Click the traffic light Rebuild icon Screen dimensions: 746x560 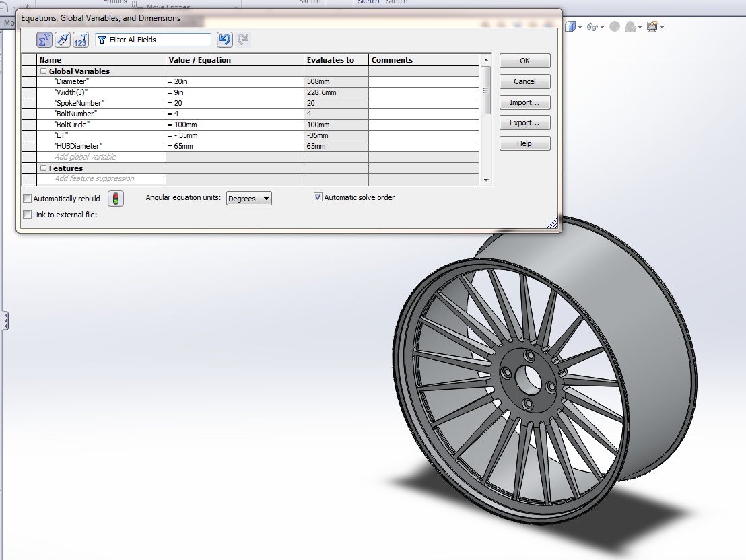point(116,199)
